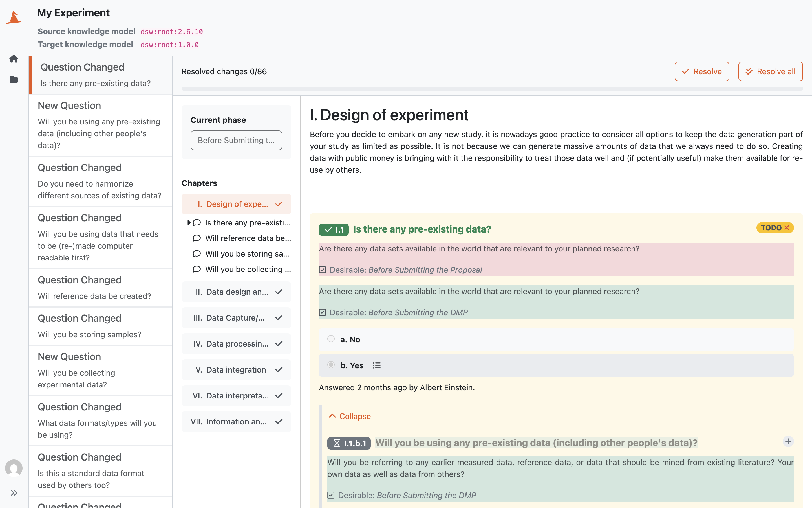Open chapter III. Data Capture

236,318
